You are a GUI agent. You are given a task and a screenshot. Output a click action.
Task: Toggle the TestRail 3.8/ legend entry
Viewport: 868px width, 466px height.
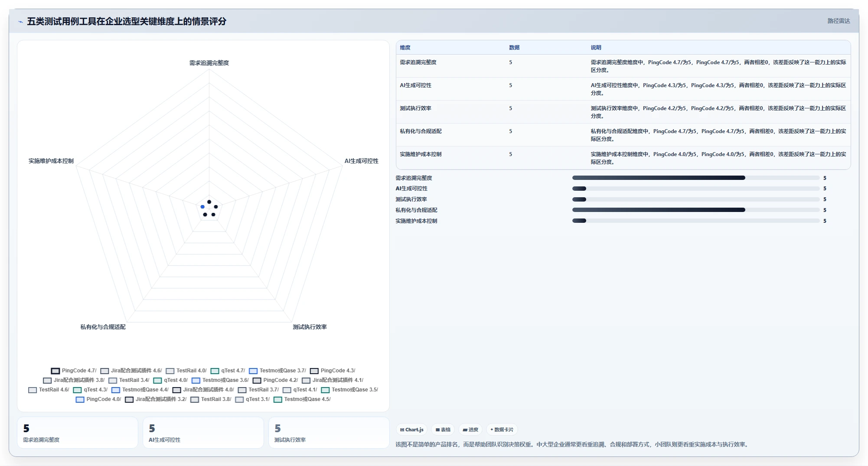[x=211, y=399]
